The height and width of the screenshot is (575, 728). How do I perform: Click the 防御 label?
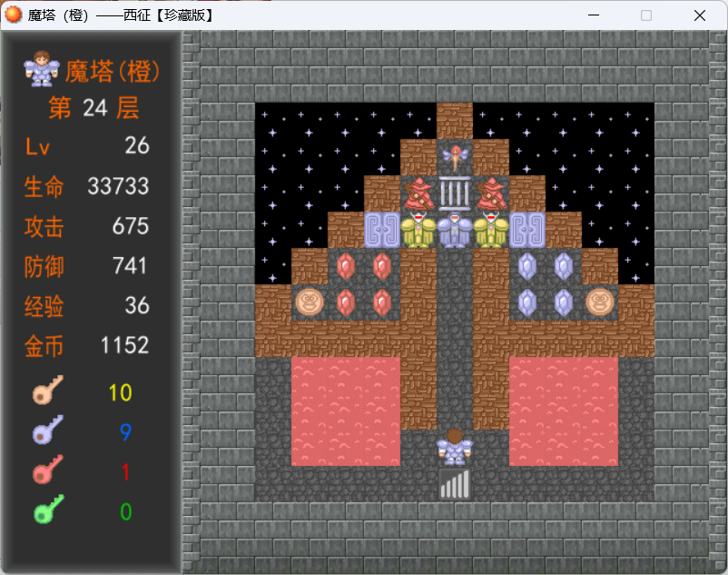44,267
